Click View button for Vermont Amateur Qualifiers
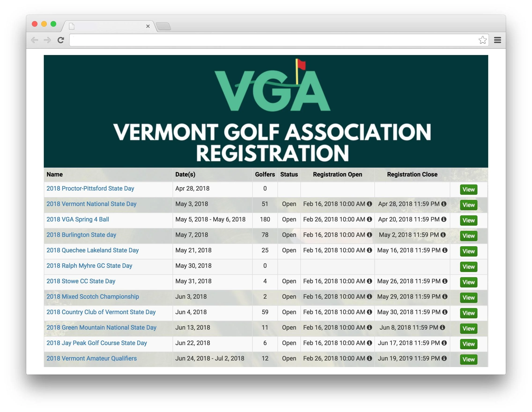This screenshot has height=412, width=532. [468, 359]
